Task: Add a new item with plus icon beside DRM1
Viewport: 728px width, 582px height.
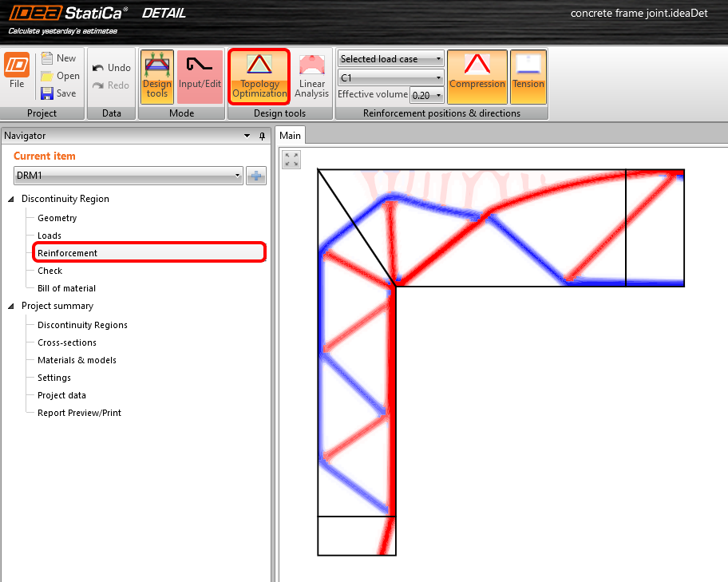Action: (x=255, y=176)
